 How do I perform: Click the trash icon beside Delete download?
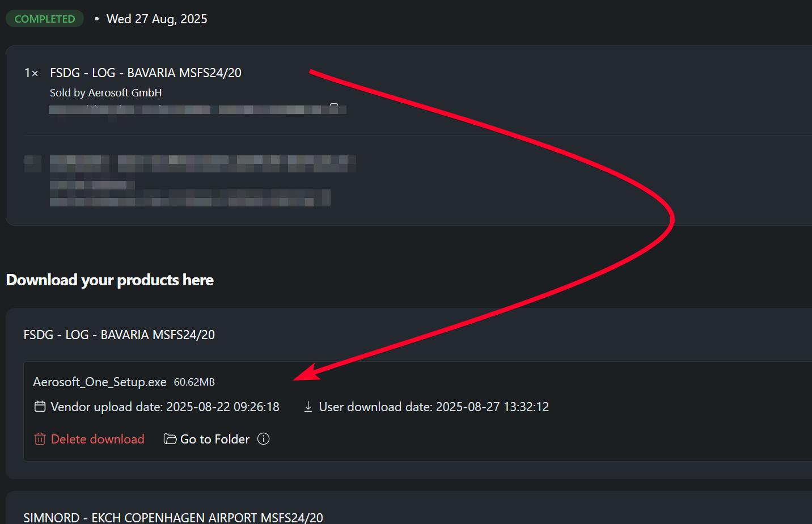pos(40,439)
